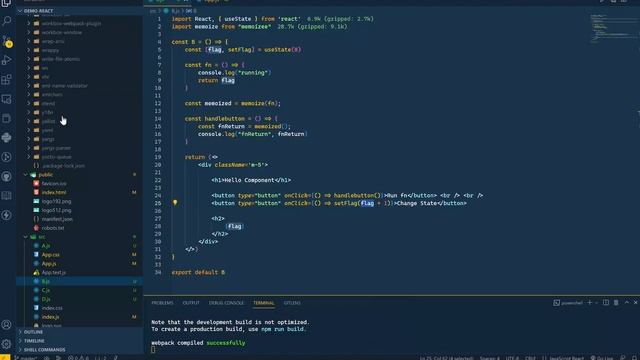This screenshot has height=360, width=640.
Task: Open manifest.json file
Action: [x=80, y=219]
